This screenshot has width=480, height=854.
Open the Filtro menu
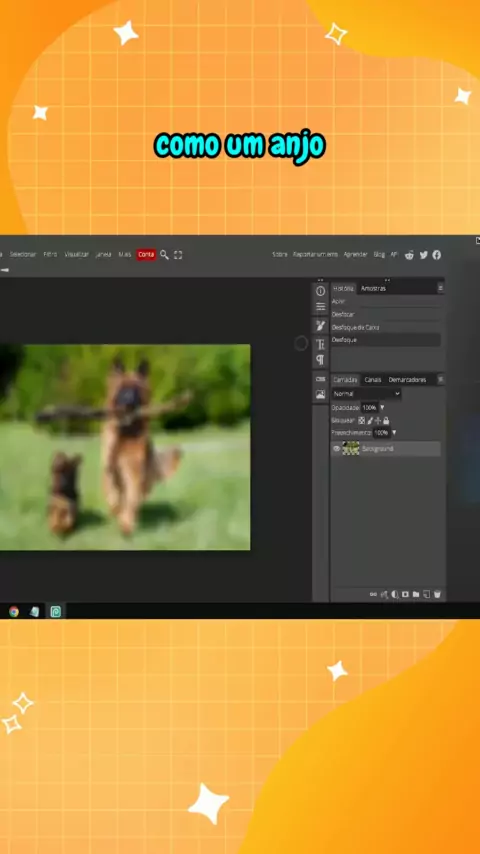click(x=50, y=254)
